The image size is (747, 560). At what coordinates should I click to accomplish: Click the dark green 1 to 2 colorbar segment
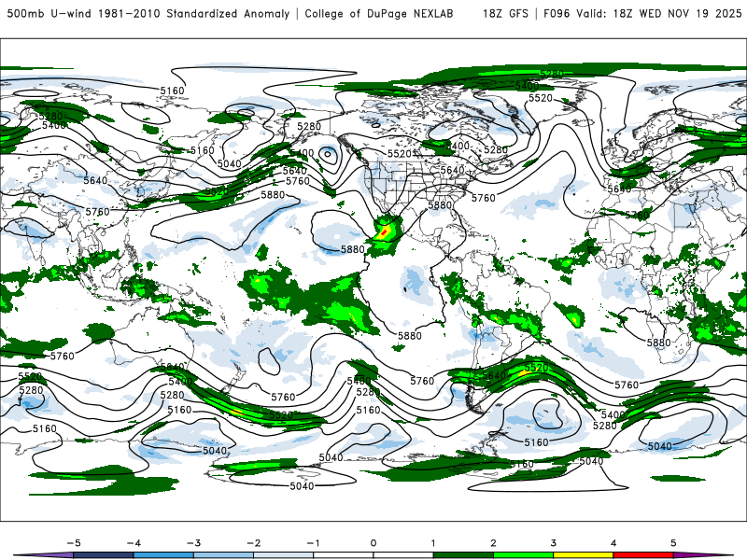pos(463,555)
